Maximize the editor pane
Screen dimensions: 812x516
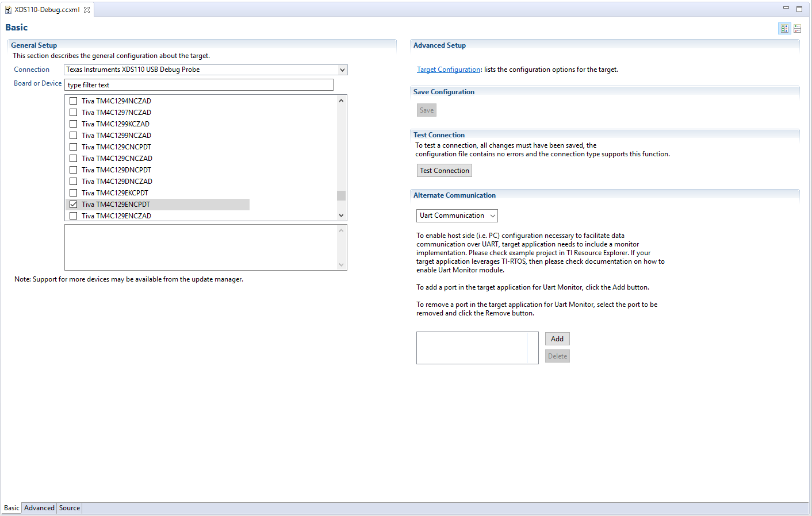click(799, 9)
